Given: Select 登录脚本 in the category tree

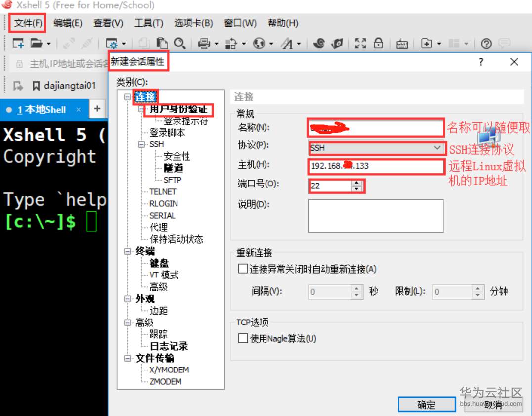Looking at the screenshot, I should (167, 133).
